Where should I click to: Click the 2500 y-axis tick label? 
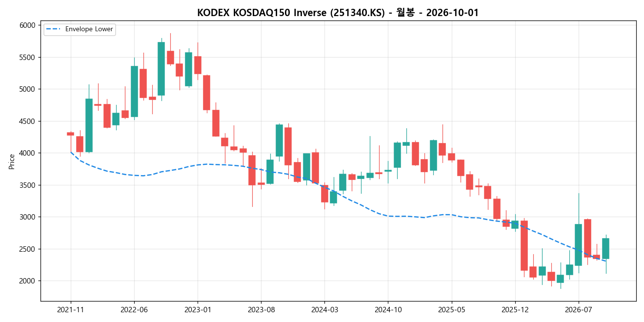[28, 249]
